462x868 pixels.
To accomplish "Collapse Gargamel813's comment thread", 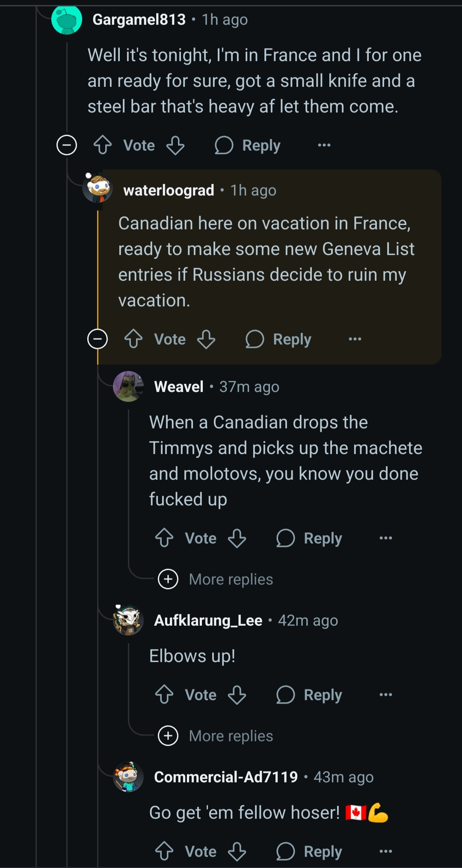I will tap(67, 145).
